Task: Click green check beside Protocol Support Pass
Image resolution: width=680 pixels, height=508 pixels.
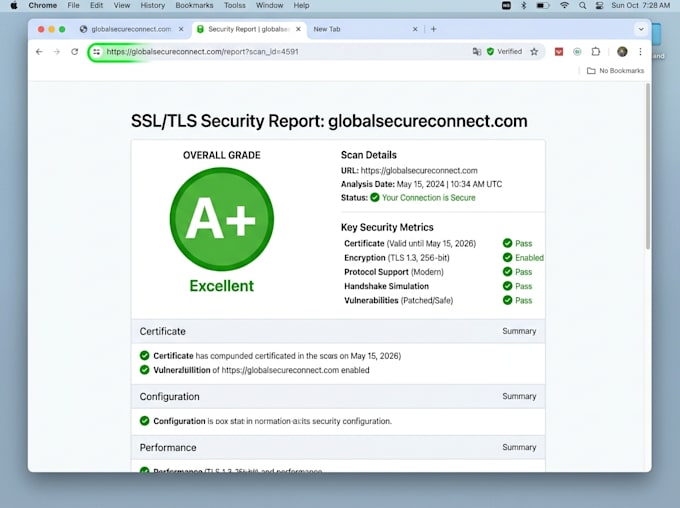Action: pyautogui.click(x=507, y=272)
